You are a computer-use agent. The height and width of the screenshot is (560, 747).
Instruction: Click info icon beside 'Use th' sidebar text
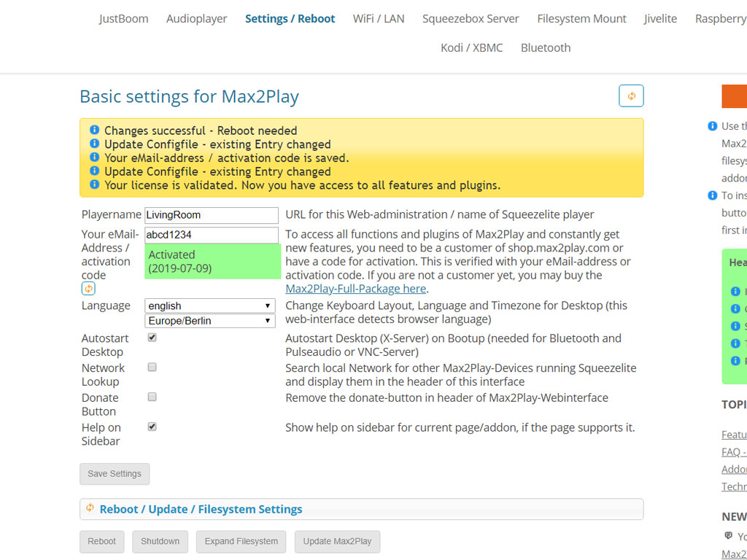point(712,126)
